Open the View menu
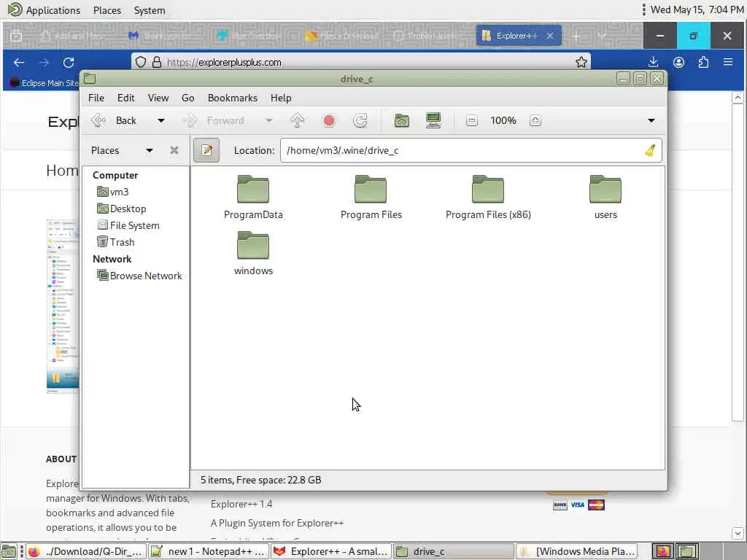The width and height of the screenshot is (747, 560). point(158,98)
